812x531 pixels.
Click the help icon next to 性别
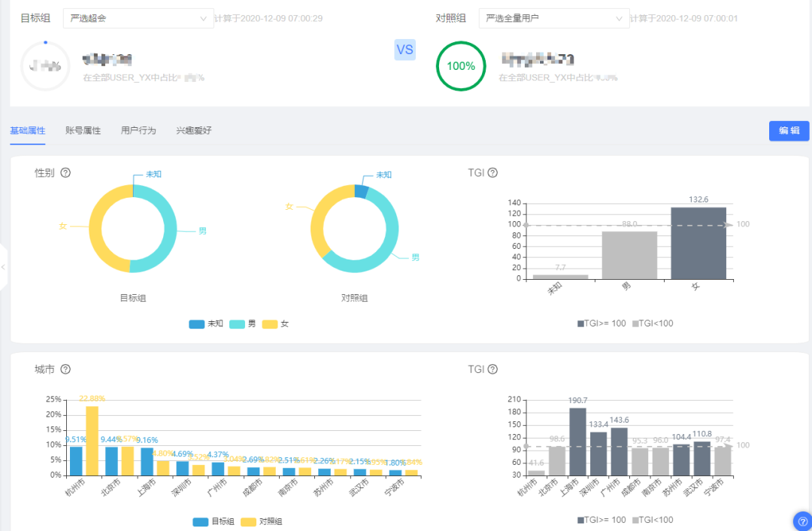pos(65,173)
